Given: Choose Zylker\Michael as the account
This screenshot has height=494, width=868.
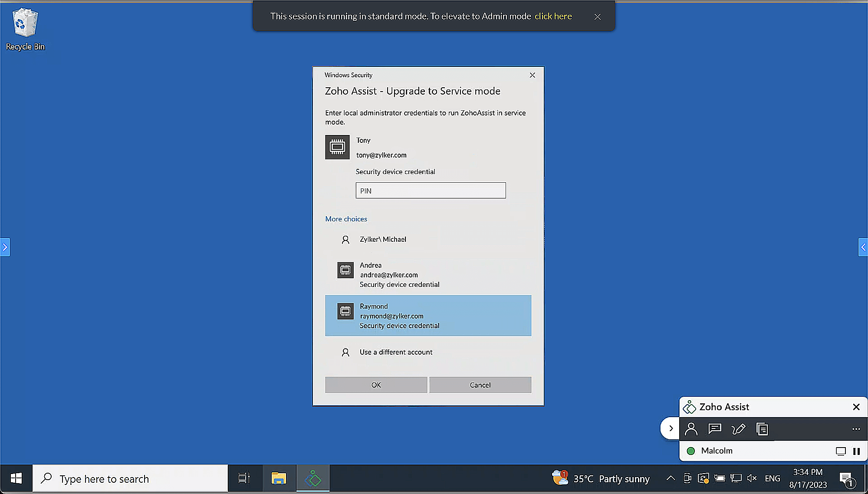Looking at the screenshot, I should (x=383, y=239).
